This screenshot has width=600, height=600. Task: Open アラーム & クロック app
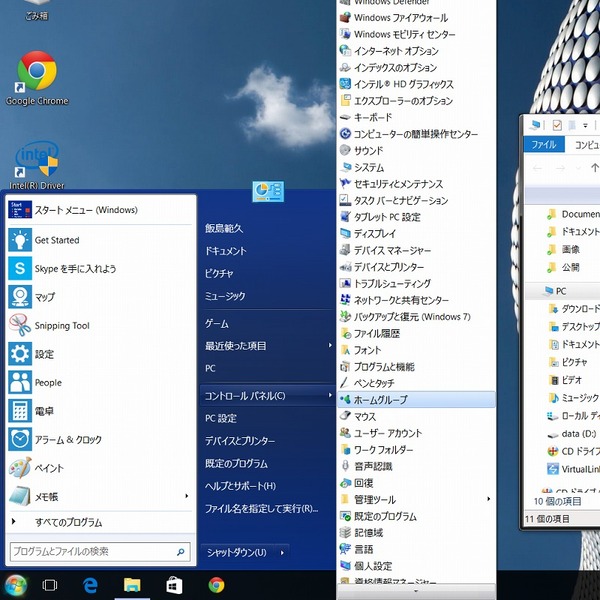68,440
